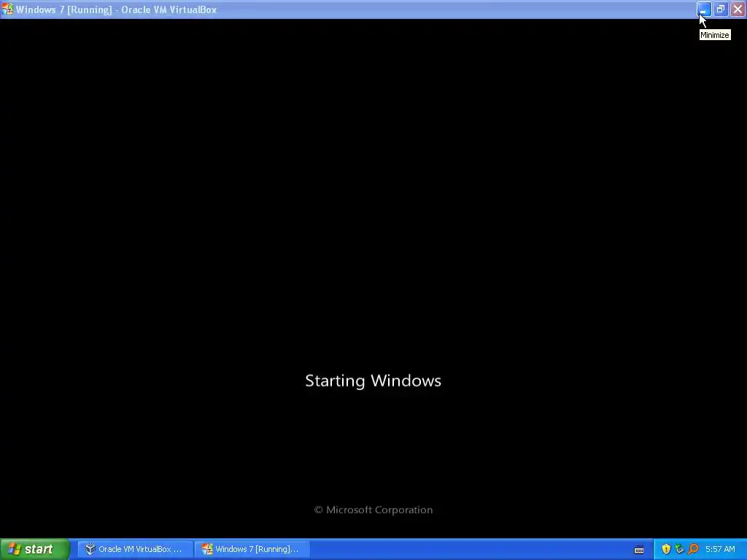Click the "Starting Windows" boot text
The image size is (747, 560).
click(373, 381)
